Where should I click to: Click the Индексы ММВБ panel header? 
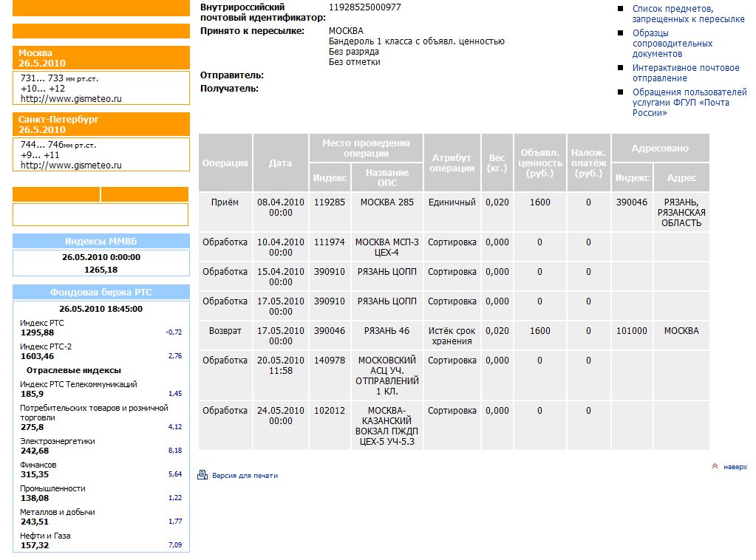[x=101, y=242]
